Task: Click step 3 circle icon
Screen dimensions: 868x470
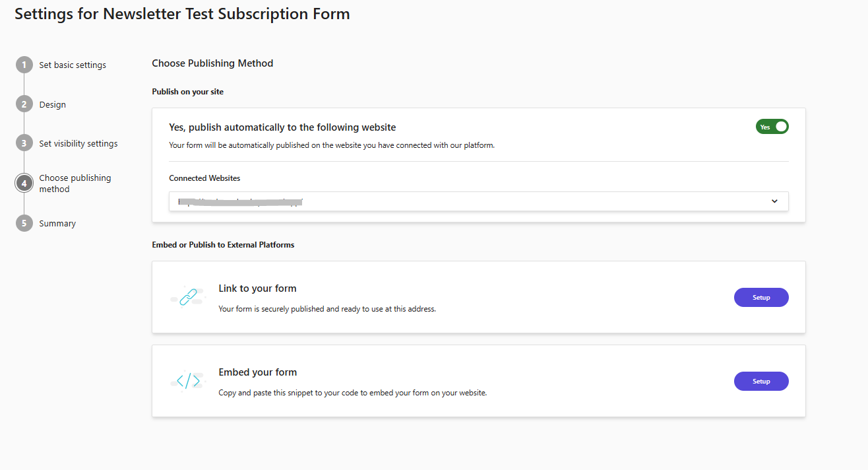Action: [x=24, y=143]
